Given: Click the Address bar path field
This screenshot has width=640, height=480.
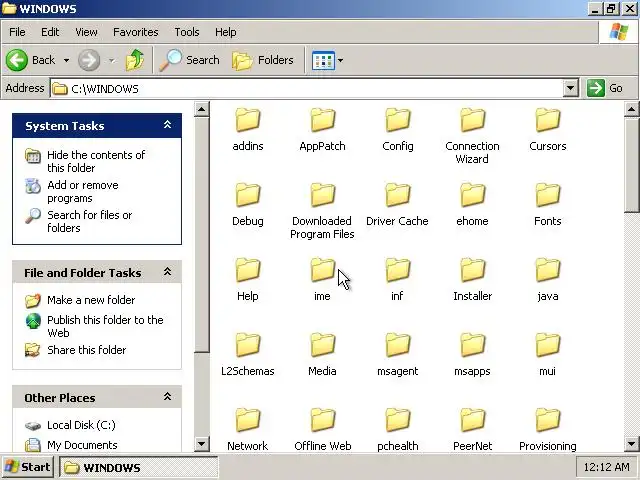Looking at the screenshot, I should (306, 88).
